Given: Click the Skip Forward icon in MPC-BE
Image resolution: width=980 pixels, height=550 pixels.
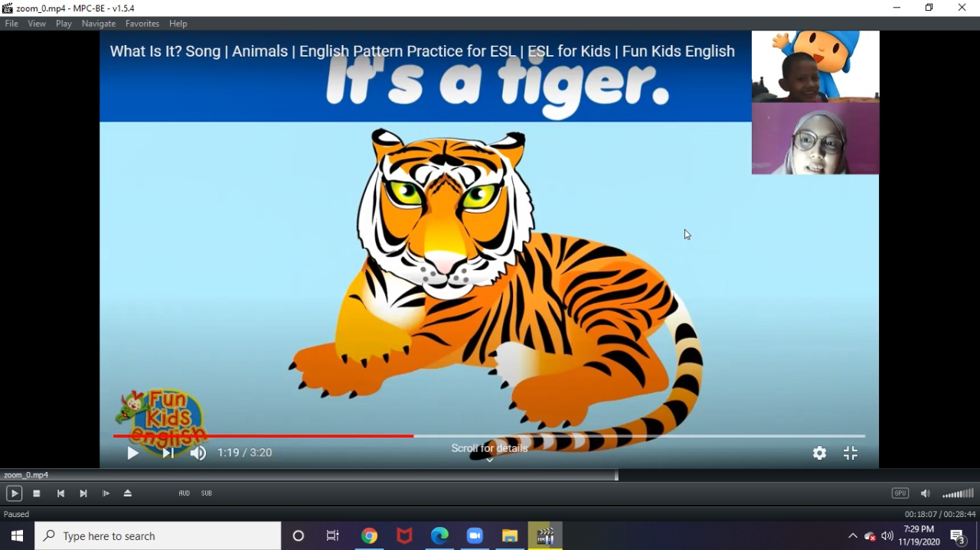Looking at the screenshot, I should tap(83, 493).
